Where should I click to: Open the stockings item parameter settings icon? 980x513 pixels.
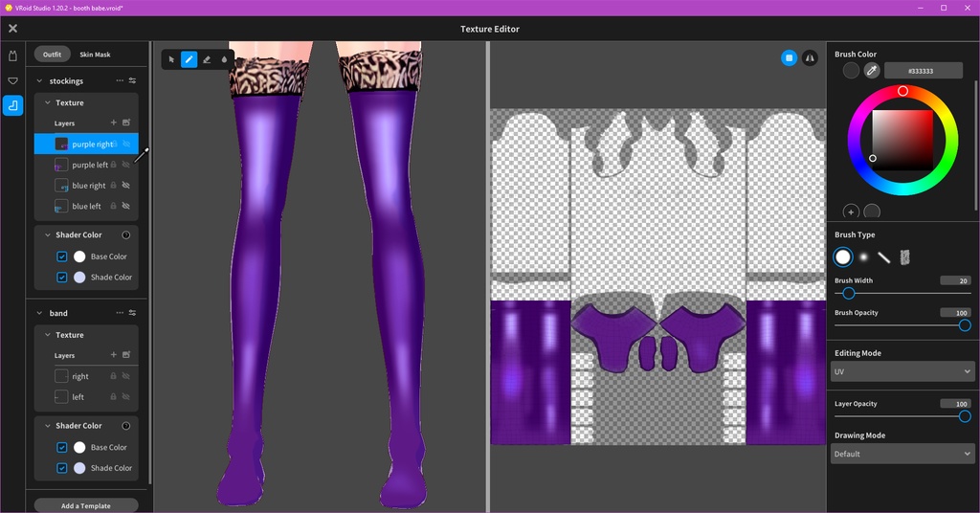(132, 80)
